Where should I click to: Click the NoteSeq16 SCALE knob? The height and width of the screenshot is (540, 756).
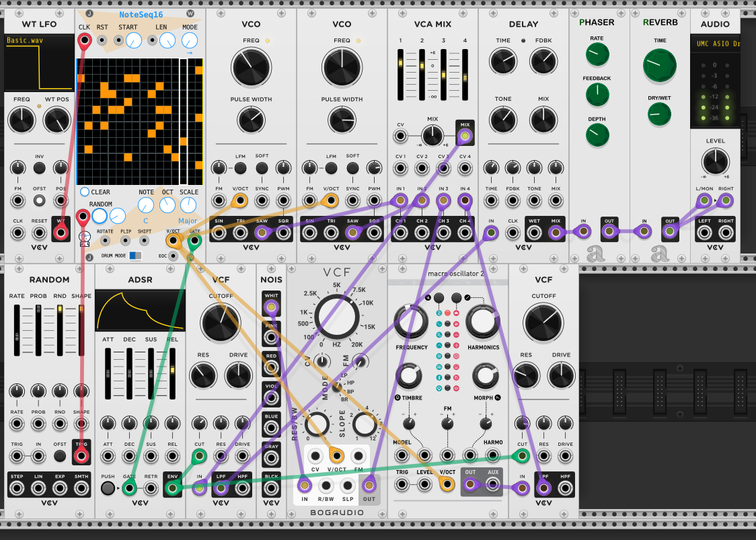[x=188, y=205]
